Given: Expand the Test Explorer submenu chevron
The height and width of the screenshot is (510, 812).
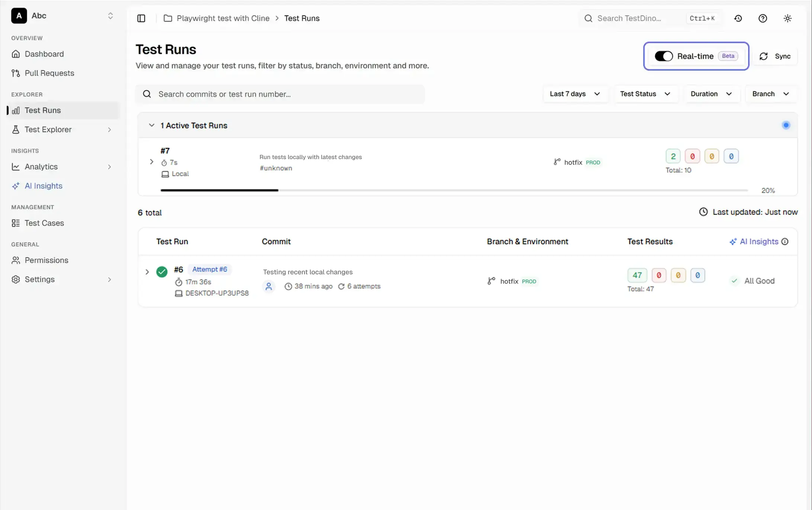Looking at the screenshot, I should [109, 130].
